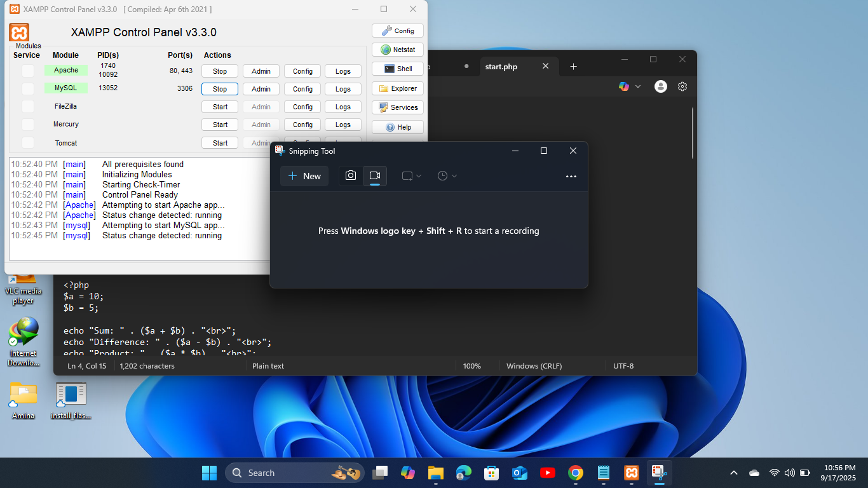
Task: Click the Notepad vertical scrollbar
Action: (x=693, y=133)
